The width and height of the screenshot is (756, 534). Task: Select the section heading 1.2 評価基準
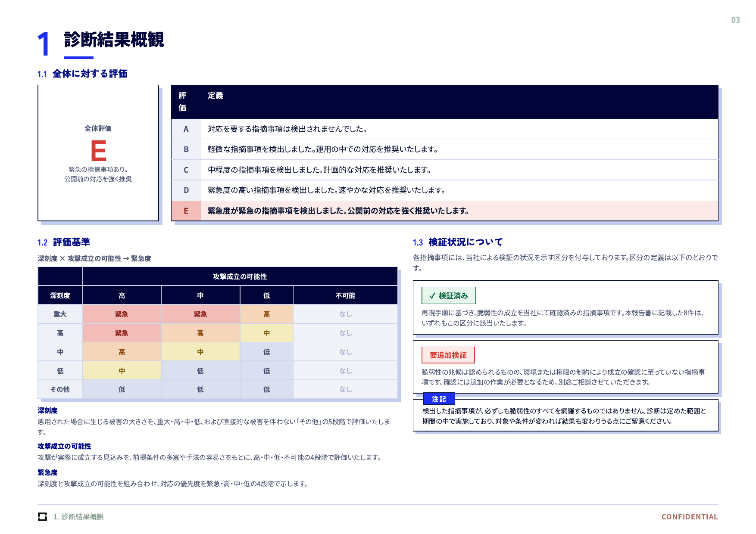coord(64,242)
